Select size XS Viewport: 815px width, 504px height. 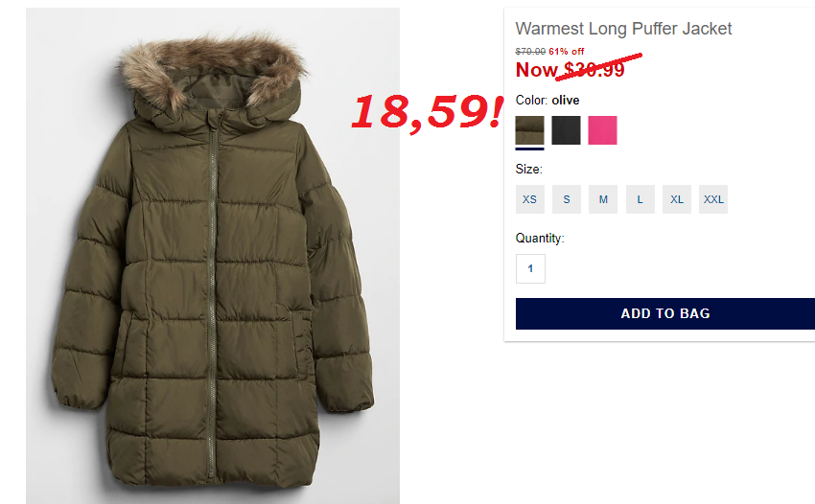[529, 199]
